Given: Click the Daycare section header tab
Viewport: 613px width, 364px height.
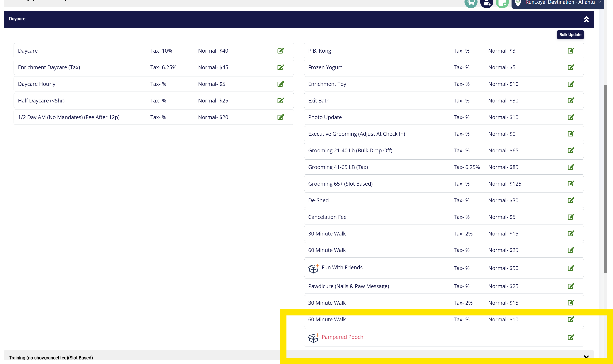Looking at the screenshot, I should tap(17, 19).
